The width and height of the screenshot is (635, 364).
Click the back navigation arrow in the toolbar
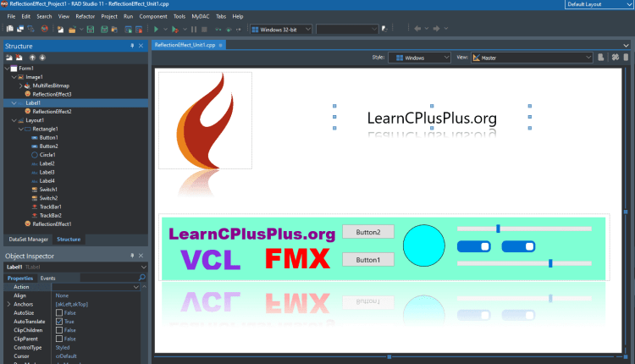tap(417, 29)
